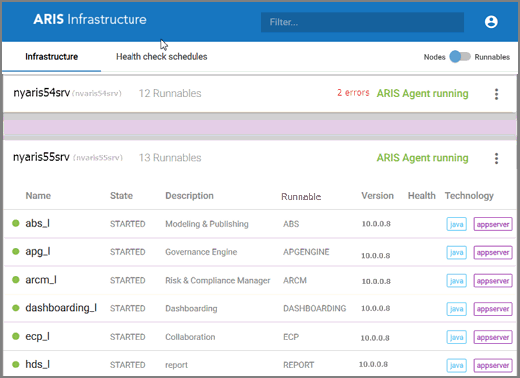Screen dimensions: 520x378
Task: Click the version 10.0.0.8 of abs_l
Action: (376, 224)
